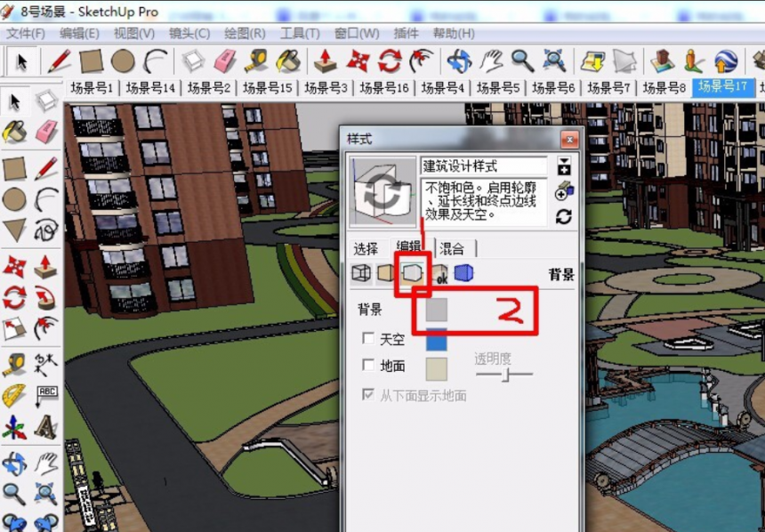Click the 地面 ground color swatch
765x532 pixels.
tap(436, 369)
